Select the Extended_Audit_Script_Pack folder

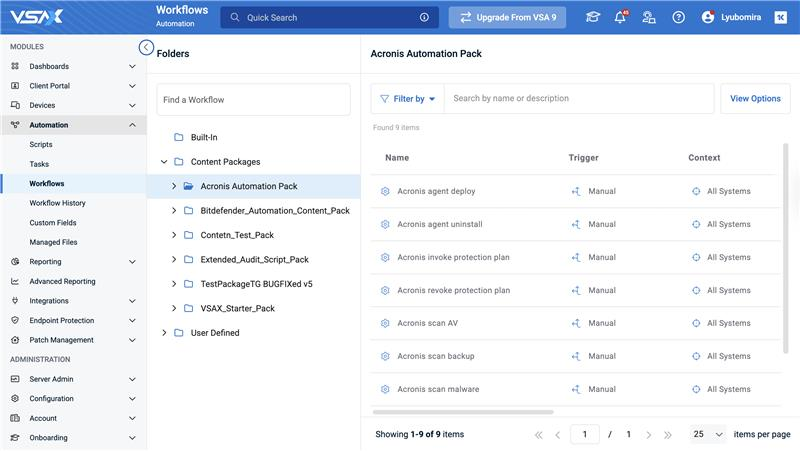[x=255, y=260]
